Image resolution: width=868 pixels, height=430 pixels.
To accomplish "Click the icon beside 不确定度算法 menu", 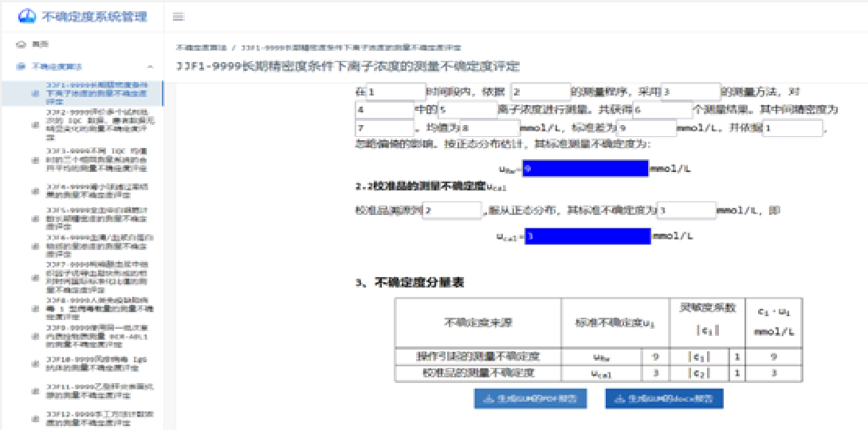I will pos(21,67).
